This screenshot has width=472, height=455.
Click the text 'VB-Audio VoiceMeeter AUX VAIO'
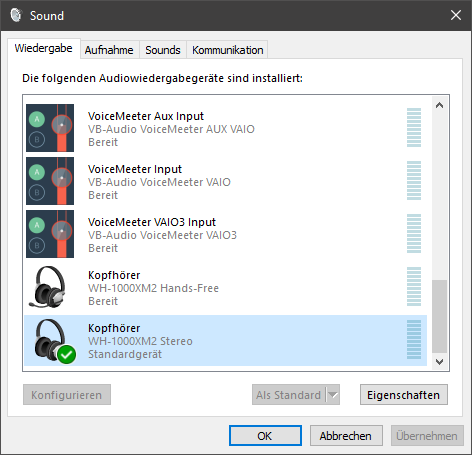click(x=171, y=129)
